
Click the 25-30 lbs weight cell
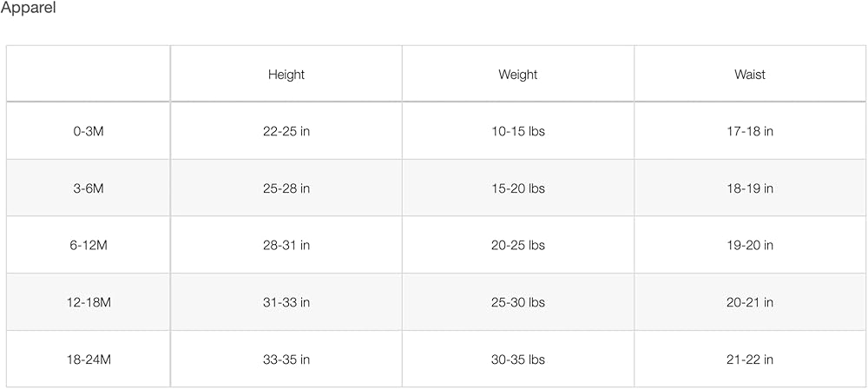click(x=518, y=303)
